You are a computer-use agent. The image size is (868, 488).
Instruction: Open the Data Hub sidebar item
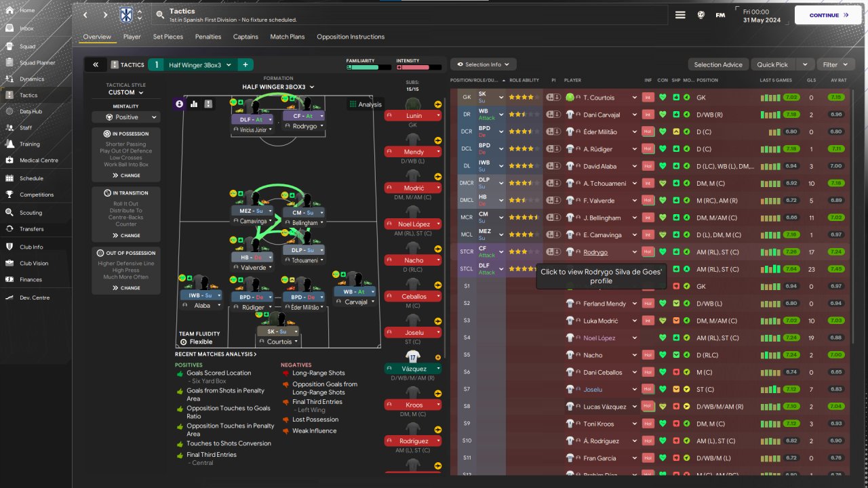[x=31, y=111]
